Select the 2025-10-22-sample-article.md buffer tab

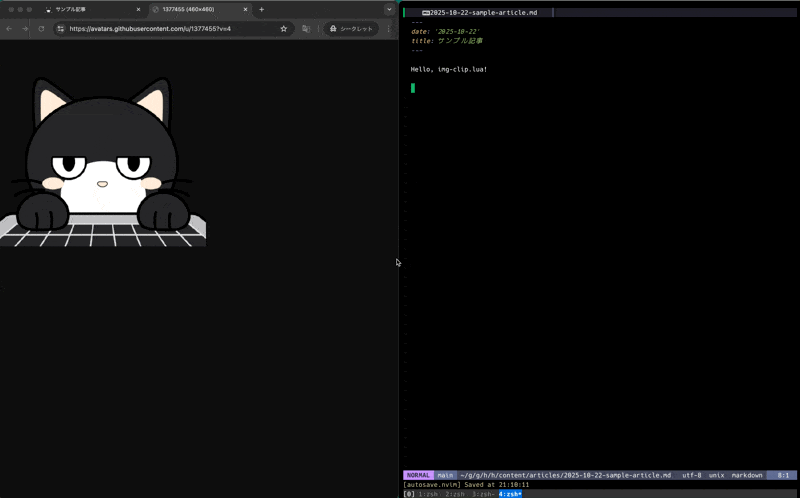pos(479,13)
